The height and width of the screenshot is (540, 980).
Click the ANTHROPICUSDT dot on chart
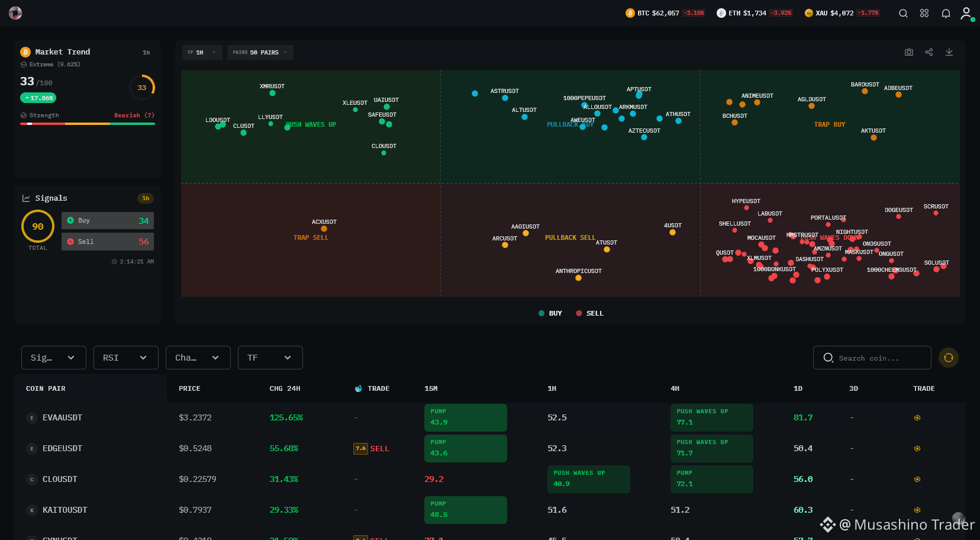point(578,278)
